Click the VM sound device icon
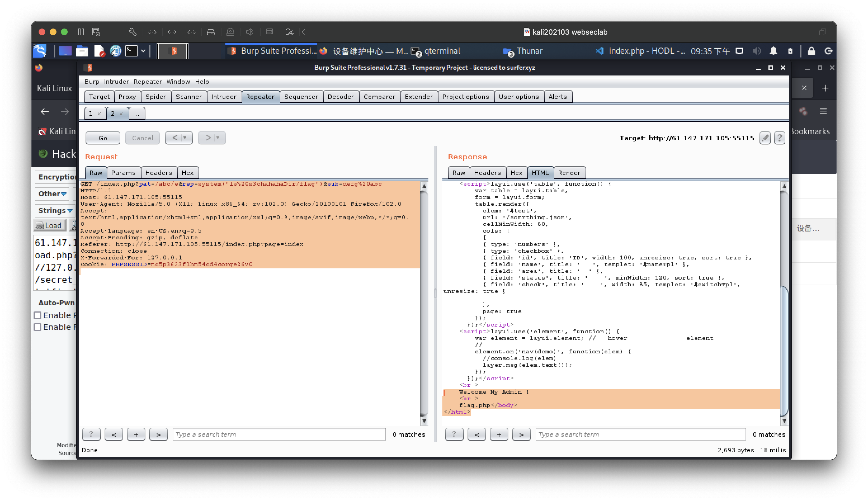 pos(250,32)
